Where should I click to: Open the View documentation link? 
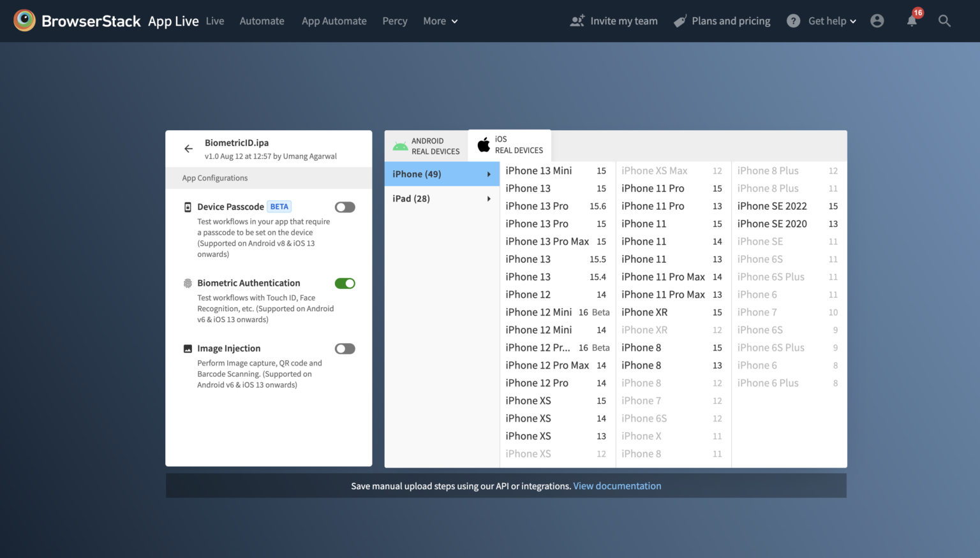(x=617, y=486)
